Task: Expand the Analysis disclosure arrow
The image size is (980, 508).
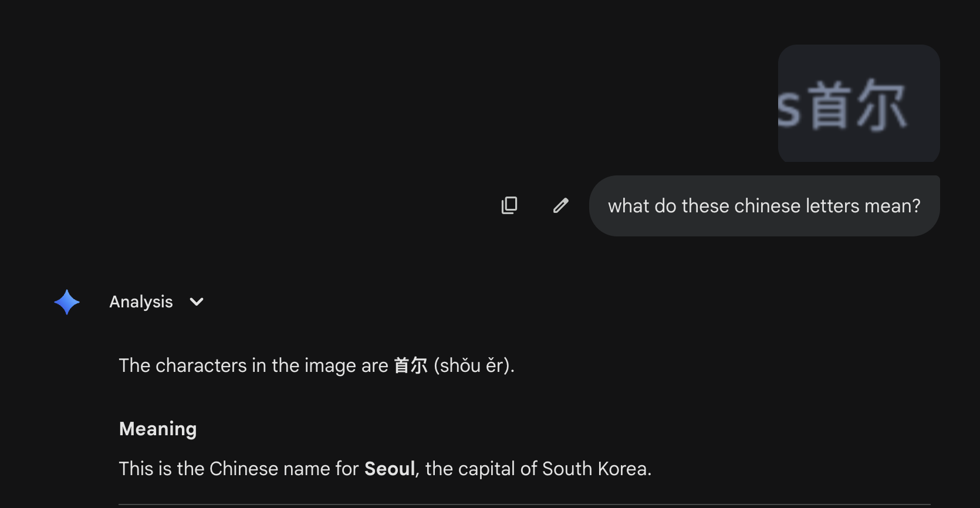Action: pos(196,302)
